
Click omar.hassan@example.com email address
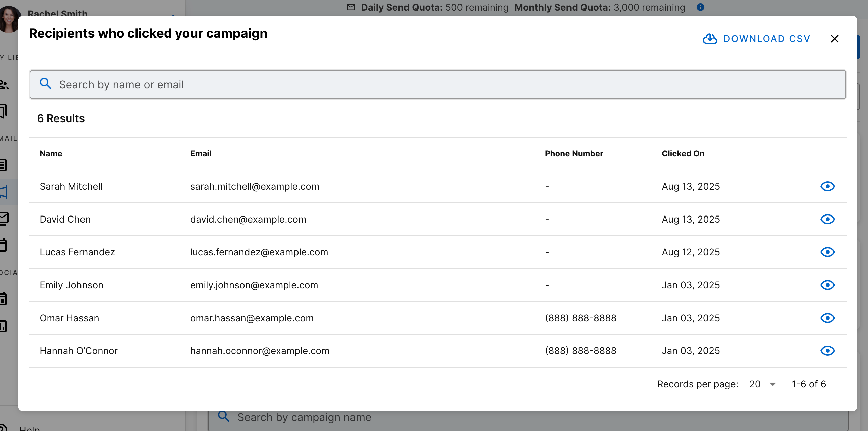(252, 318)
